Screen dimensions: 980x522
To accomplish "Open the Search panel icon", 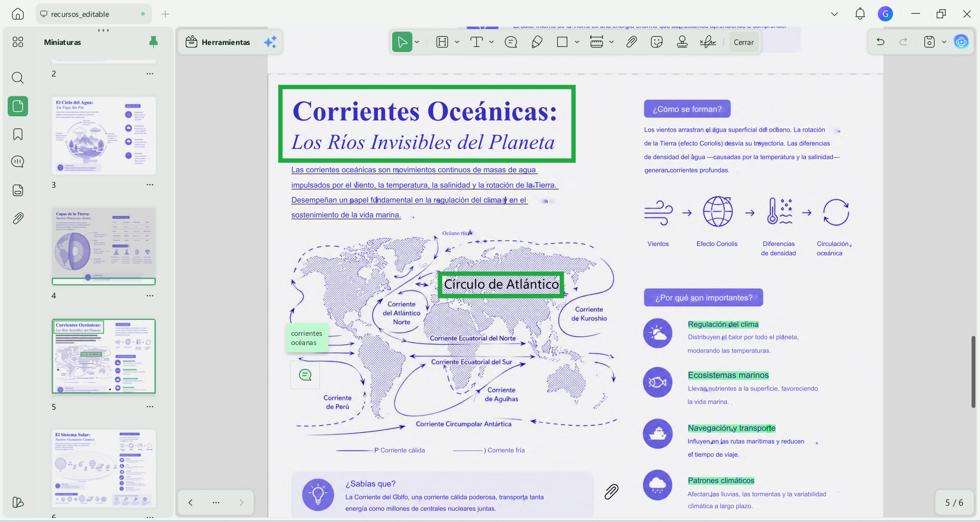I will [x=18, y=78].
